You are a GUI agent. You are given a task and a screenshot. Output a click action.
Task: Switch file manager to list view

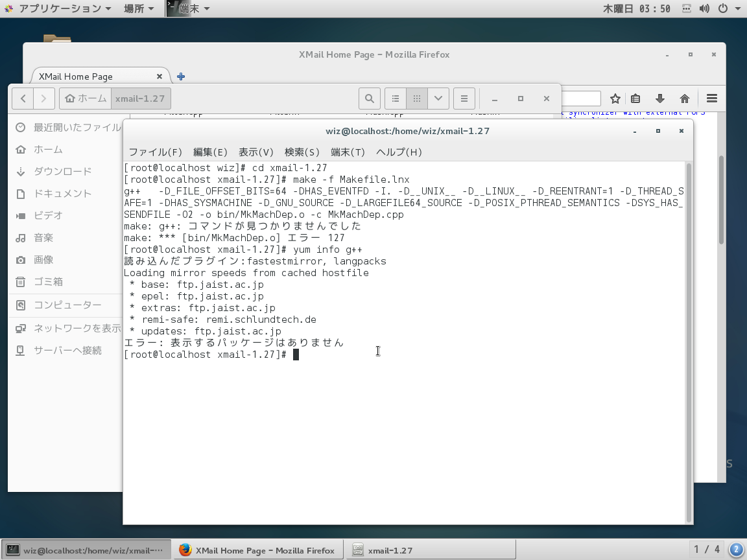point(396,99)
